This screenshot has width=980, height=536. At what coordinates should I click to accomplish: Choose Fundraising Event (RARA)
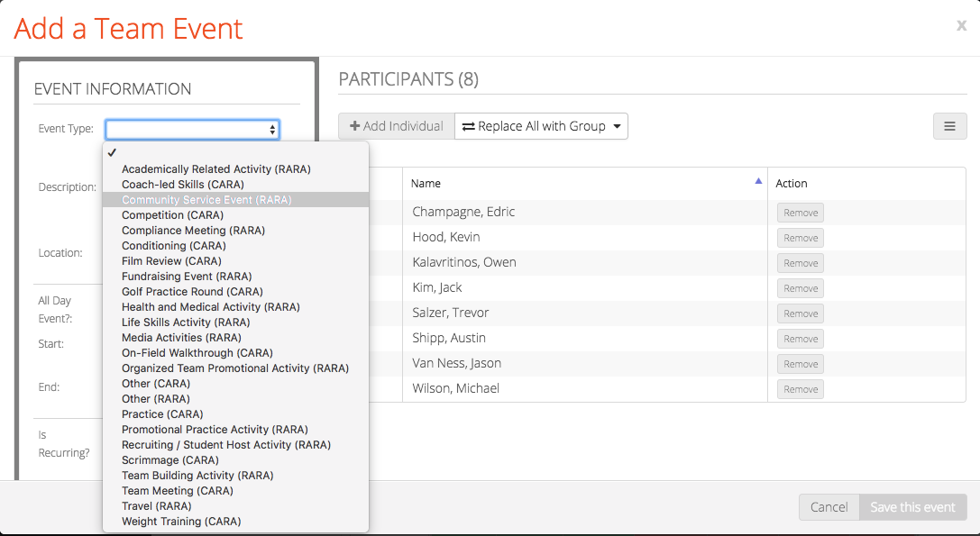(235, 277)
